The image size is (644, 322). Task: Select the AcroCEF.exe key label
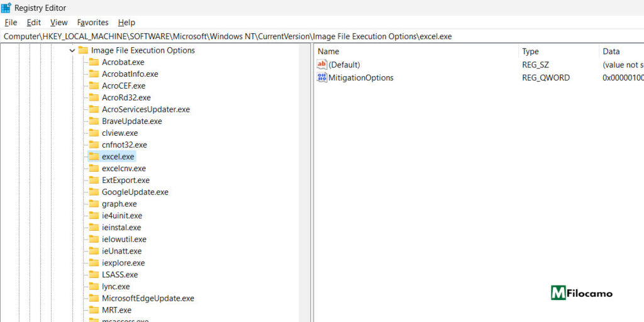[x=124, y=86]
